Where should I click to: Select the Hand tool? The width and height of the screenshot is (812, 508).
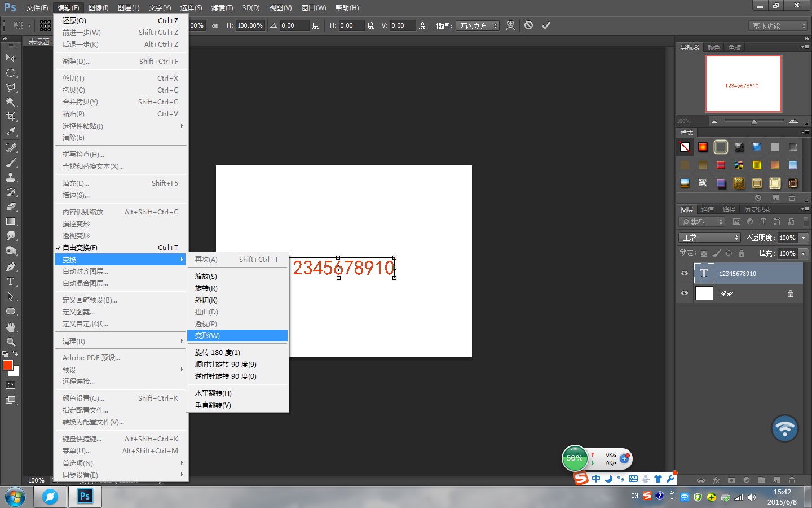pyautogui.click(x=11, y=327)
